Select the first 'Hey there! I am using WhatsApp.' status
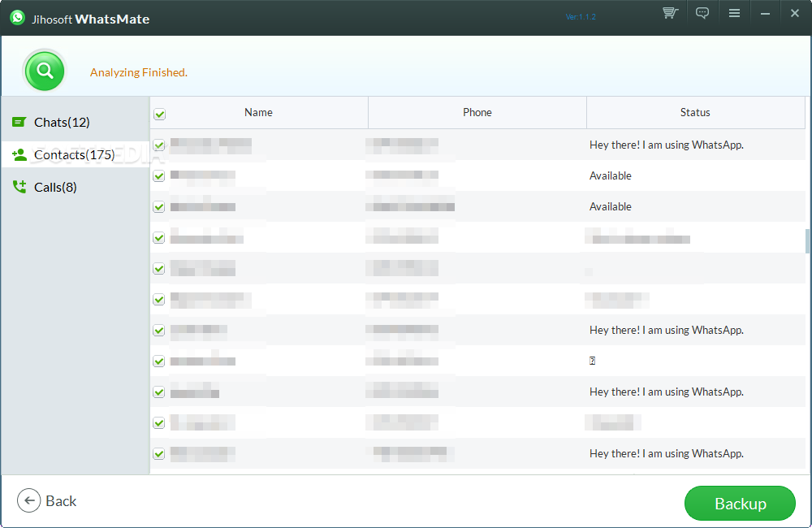812x528 pixels. [667, 145]
